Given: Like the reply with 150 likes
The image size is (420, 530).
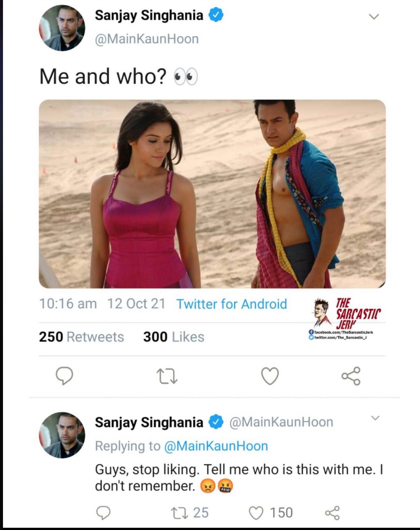Looking at the screenshot, I should (x=256, y=513).
